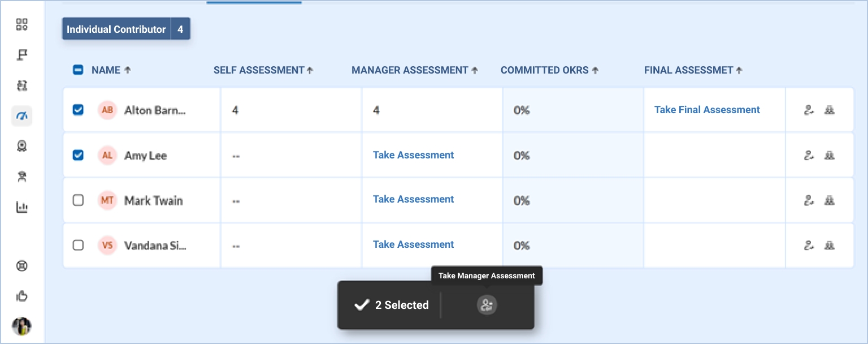Select the Mark Twain checkbox

tap(79, 200)
